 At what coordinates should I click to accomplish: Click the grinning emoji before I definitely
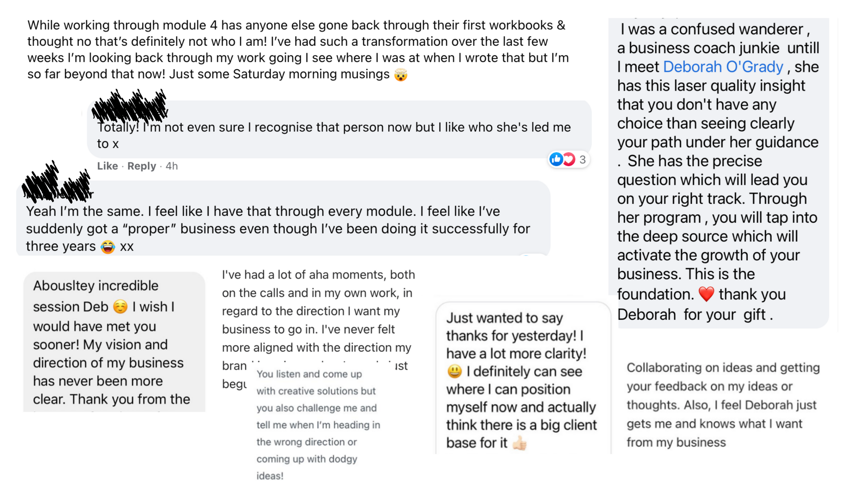click(454, 371)
